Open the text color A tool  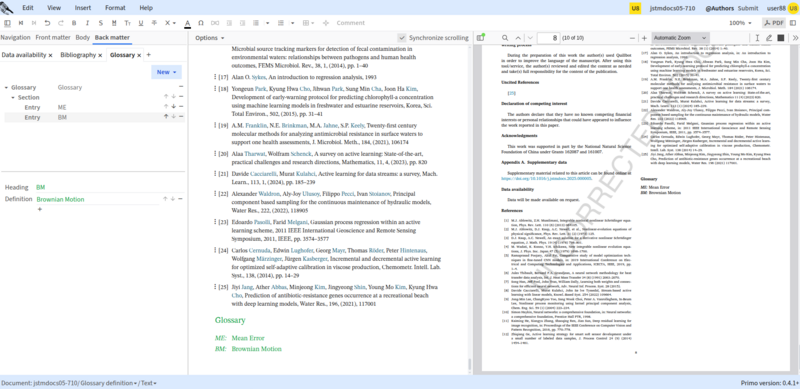click(187, 23)
